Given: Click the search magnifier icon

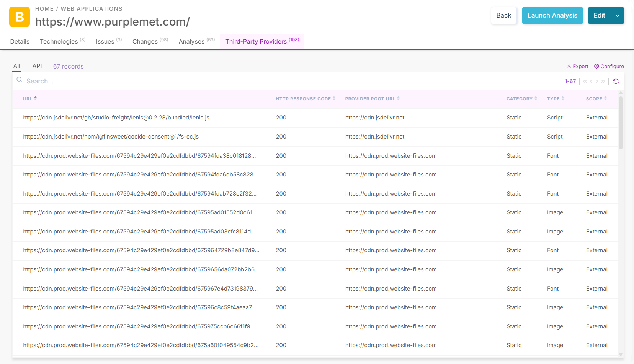Looking at the screenshot, I should click(x=19, y=80).
